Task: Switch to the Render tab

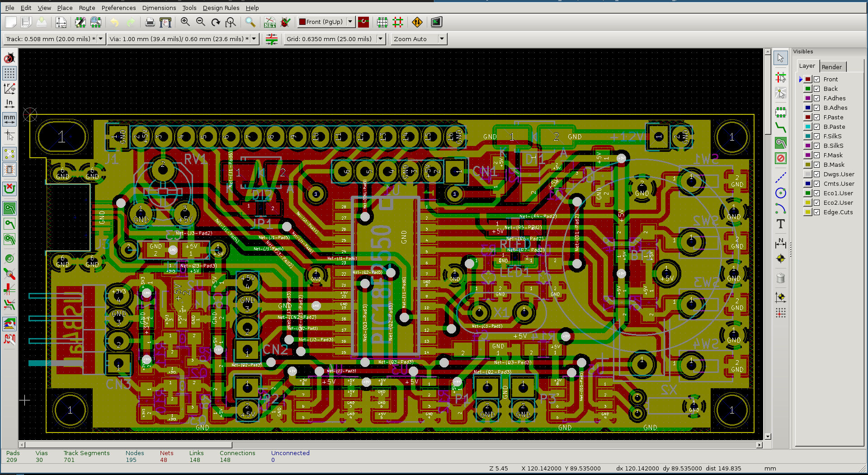Action: [831, 67]
